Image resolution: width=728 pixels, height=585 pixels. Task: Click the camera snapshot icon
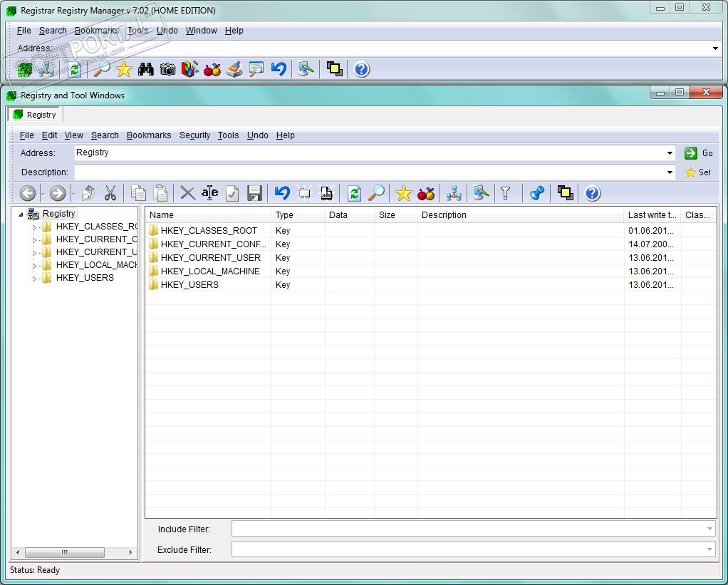pos(167,70)
